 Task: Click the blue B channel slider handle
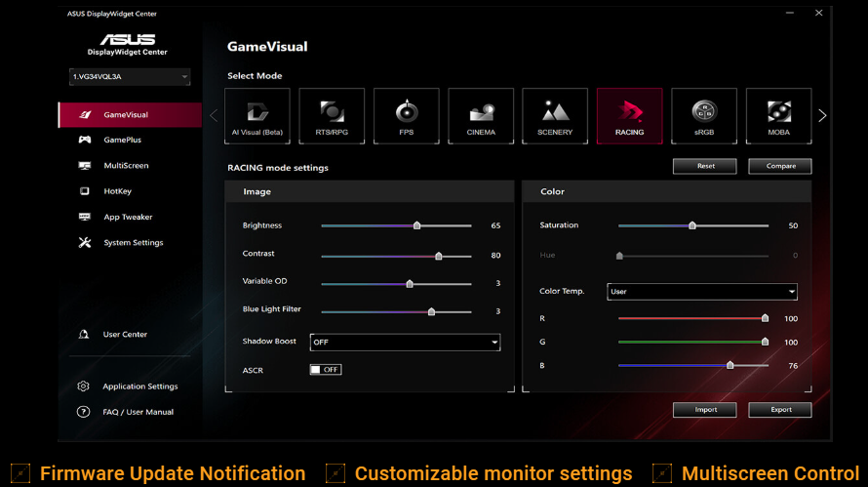coord(730,365)
